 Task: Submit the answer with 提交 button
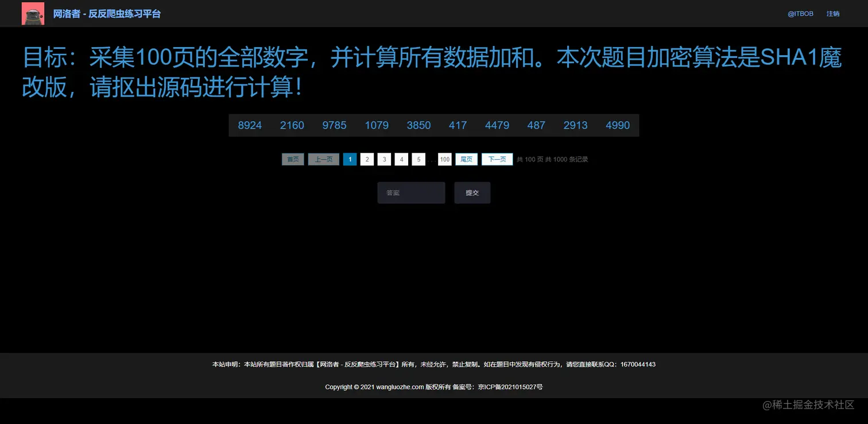(x=472, y=192)
